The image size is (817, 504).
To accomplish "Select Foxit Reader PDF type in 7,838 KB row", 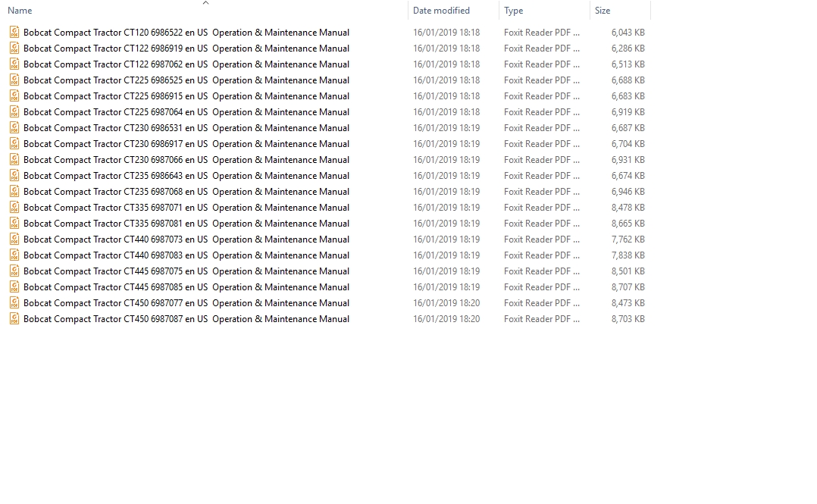I will [x=542, y=255].
